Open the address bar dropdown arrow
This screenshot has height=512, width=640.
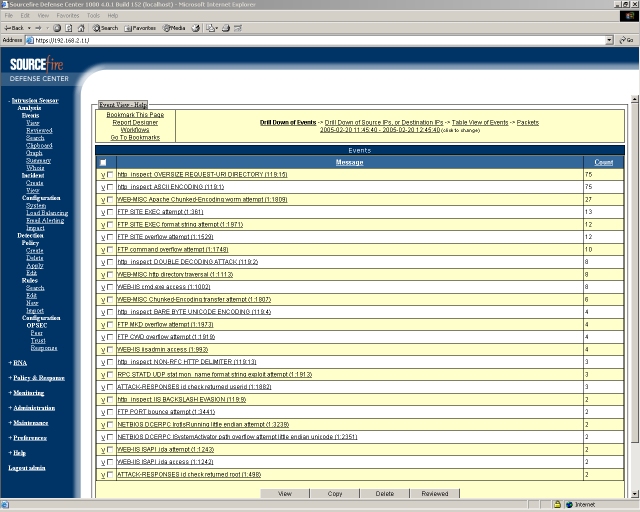(x=609, y=40)
